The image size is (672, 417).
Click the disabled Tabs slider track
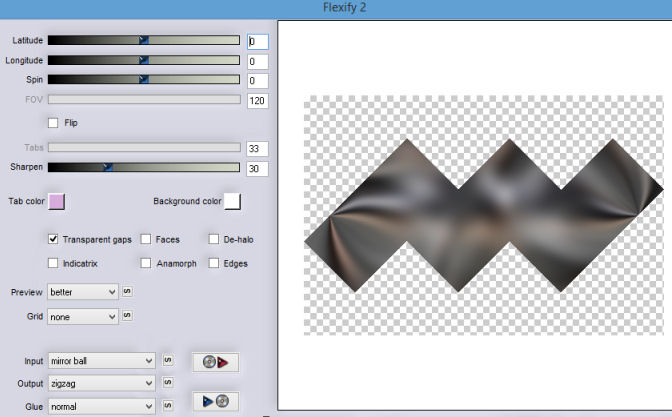(144, 147)
